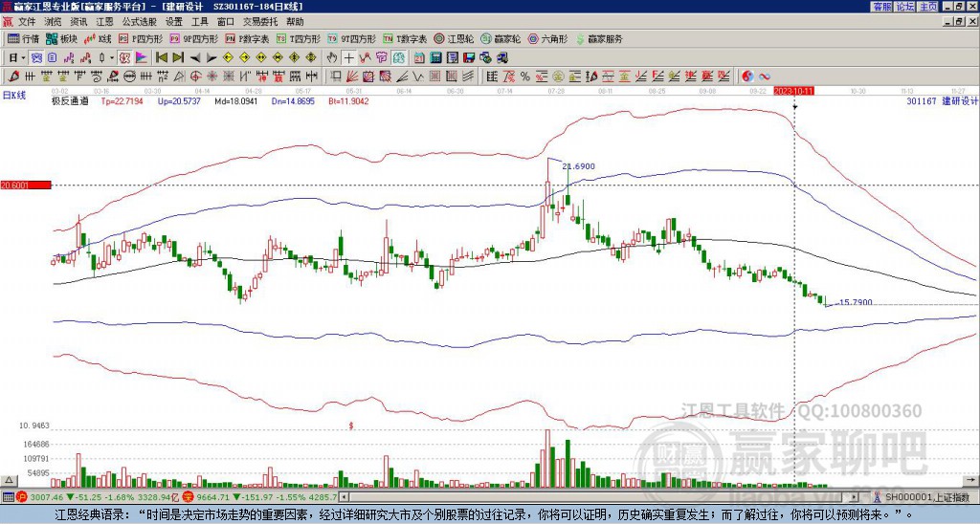Select the percent % tool
The width and height of the screenshot is (980, 524).
coord(525,76)
